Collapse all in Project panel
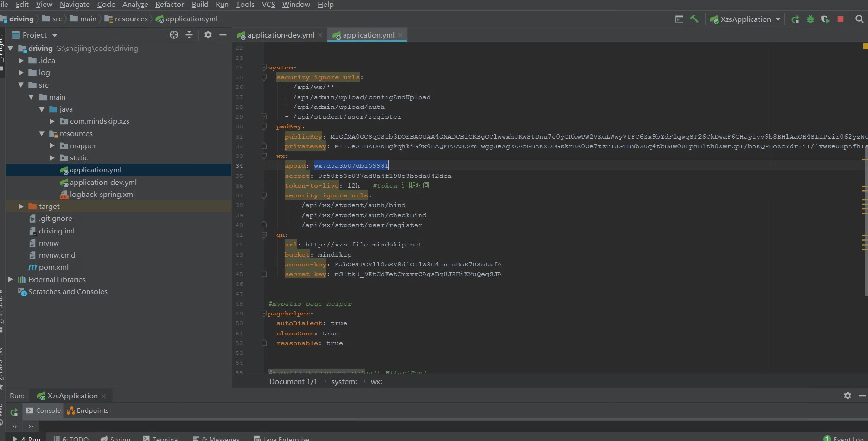 [x=189, y=35]
